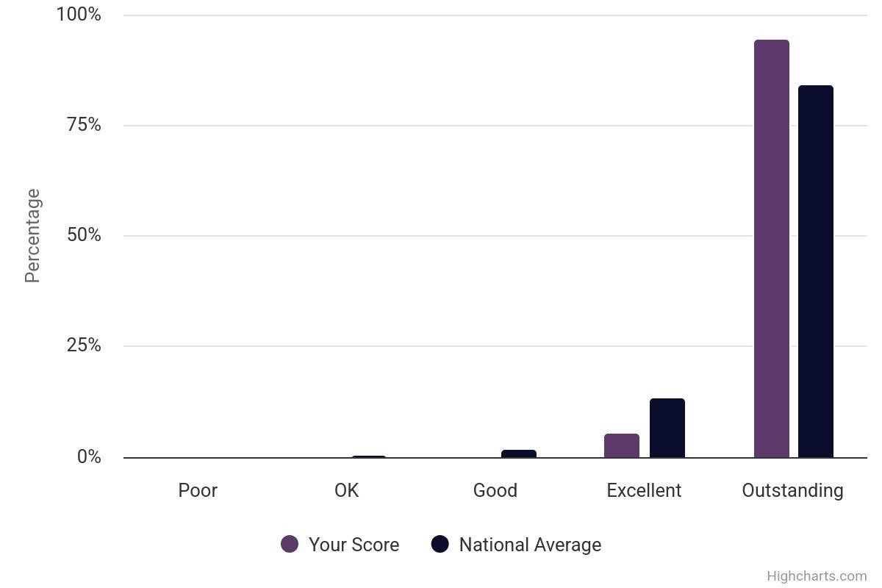Click the Outstanding category axis label
Viewport: 882px width, 588px height.
pyautogui.click(x=792, y=490)
